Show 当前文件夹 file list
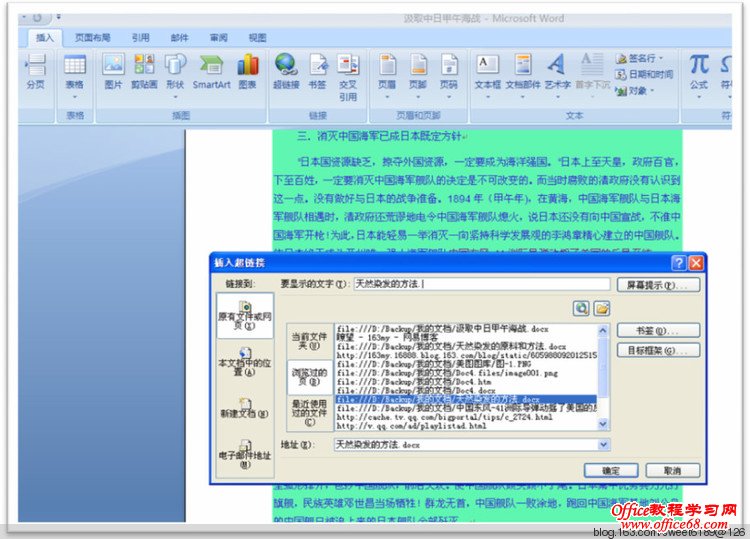The width and height of the screenshot is (750, 539). [x=309, y=341]
